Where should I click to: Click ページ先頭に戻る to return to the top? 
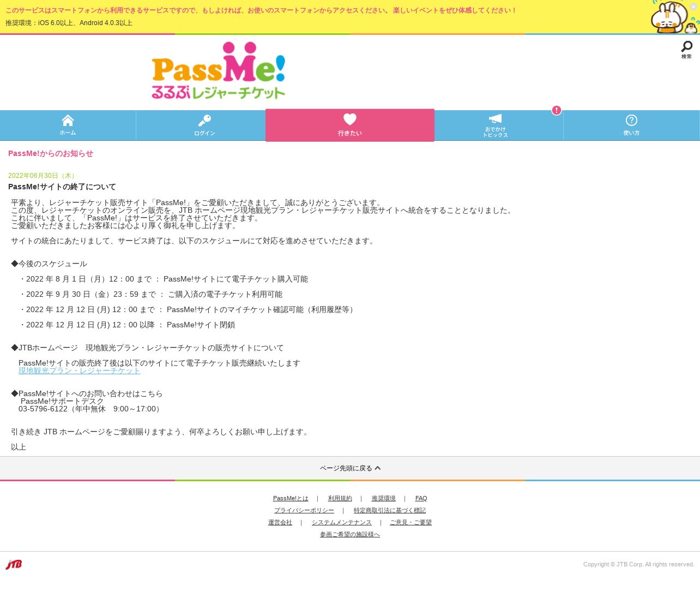coord(350,468)
